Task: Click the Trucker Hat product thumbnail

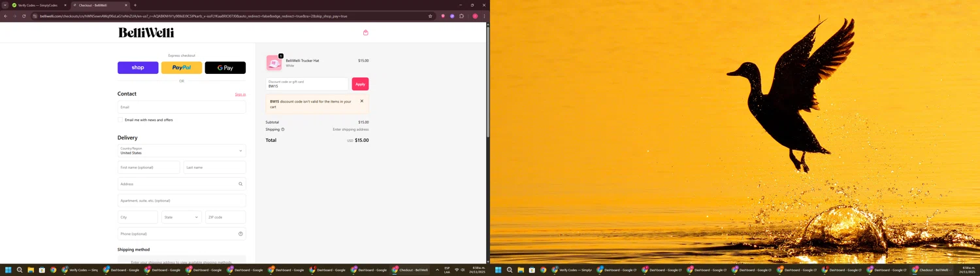Action: point(274,63)
